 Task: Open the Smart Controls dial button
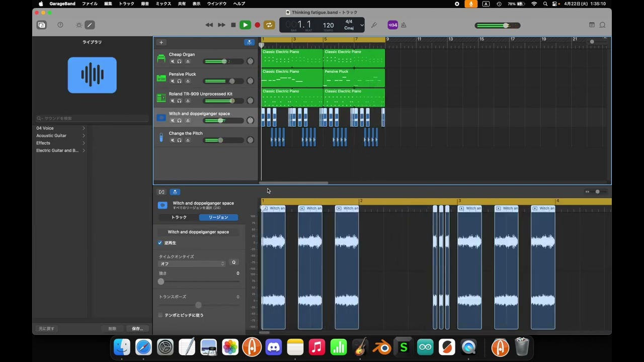tap(79, 25)
